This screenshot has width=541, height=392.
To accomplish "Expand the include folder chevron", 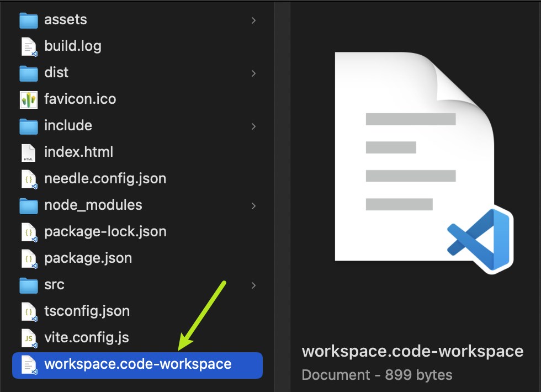I will [x=253, y=126].
